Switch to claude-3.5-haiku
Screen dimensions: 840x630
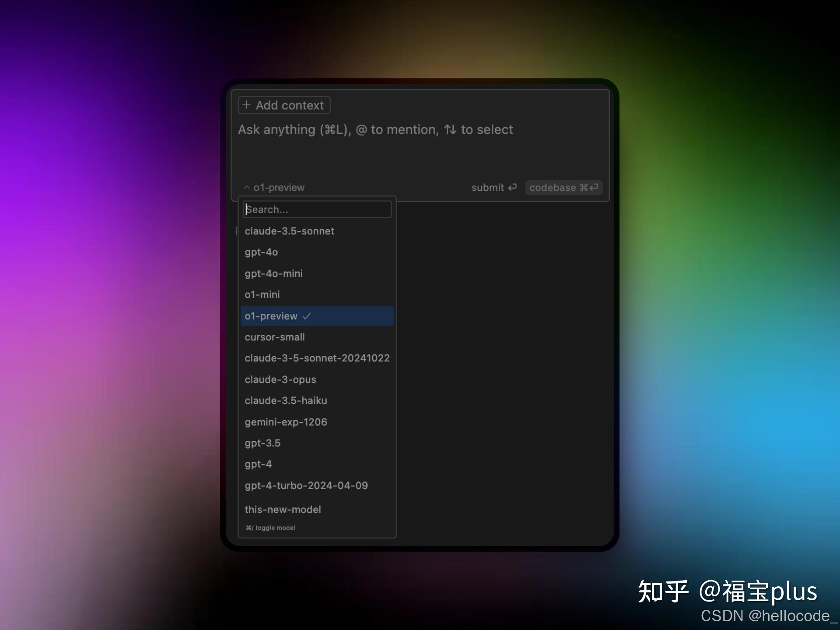(286, 400)
